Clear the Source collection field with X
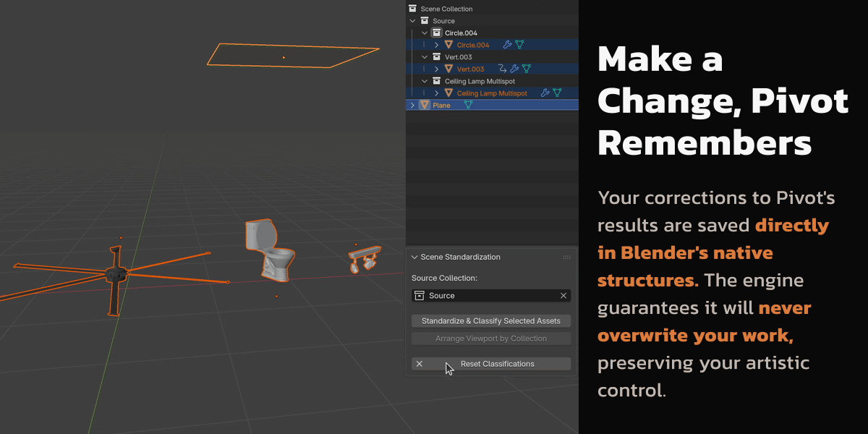The image size is (868, 434). coord(563,295)
